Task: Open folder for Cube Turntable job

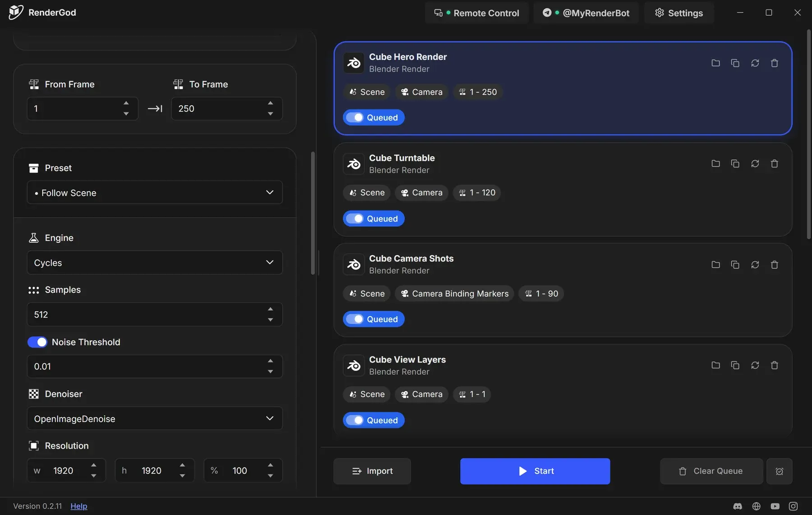Action: point(715,164)
